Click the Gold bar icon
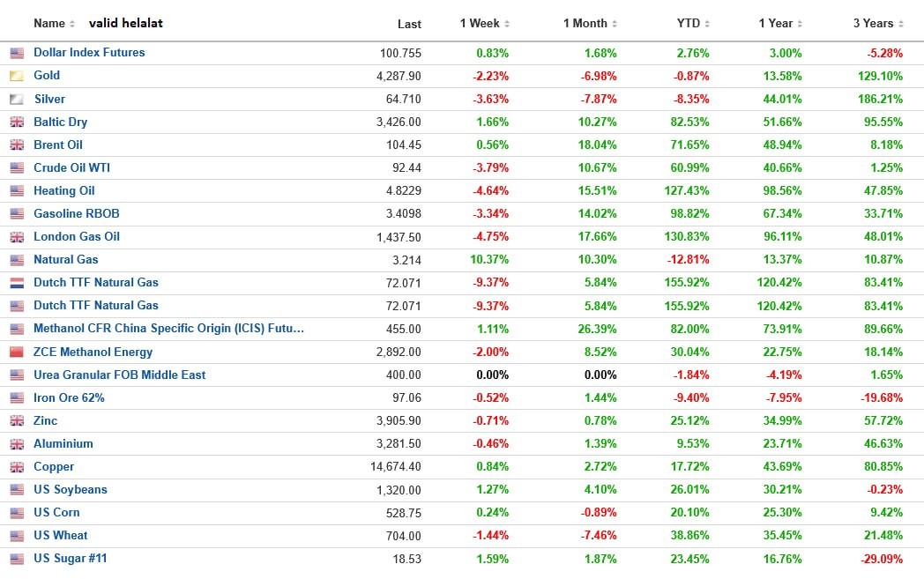924x579 pixels. pyautogui.click(x=17, y=76)
